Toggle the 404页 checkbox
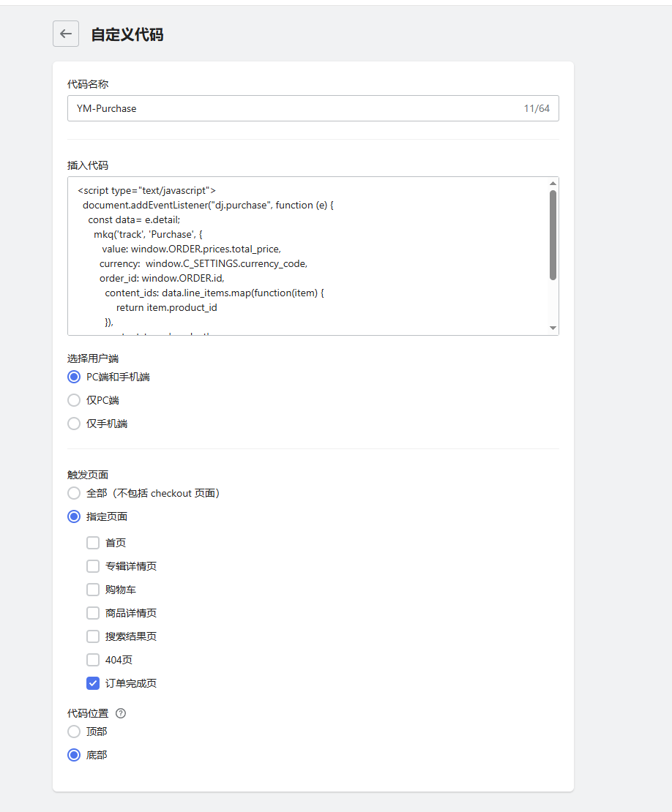Viewport: 672px width, 812px height. tap(93, 660)
